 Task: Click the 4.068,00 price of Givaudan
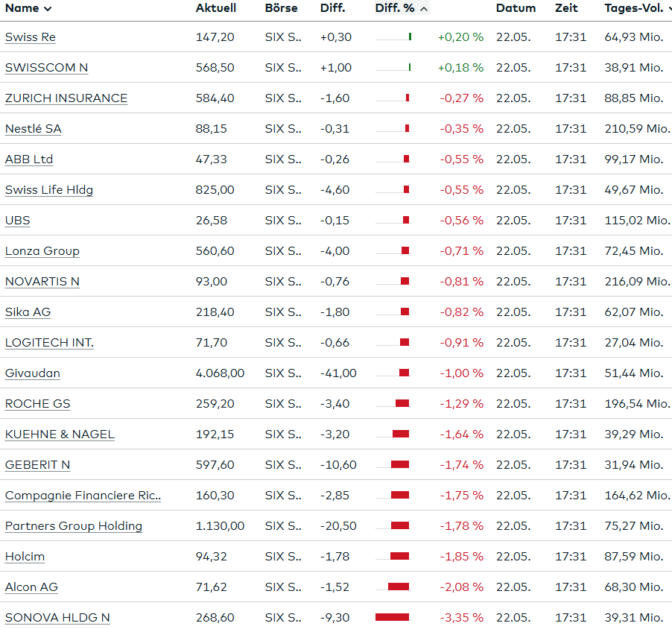[221, 373]
